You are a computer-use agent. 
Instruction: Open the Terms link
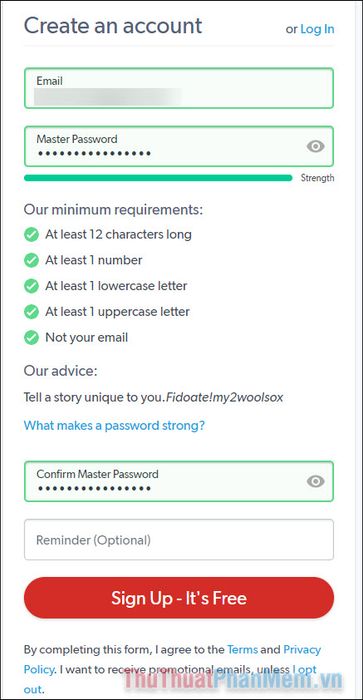(242, 649)
